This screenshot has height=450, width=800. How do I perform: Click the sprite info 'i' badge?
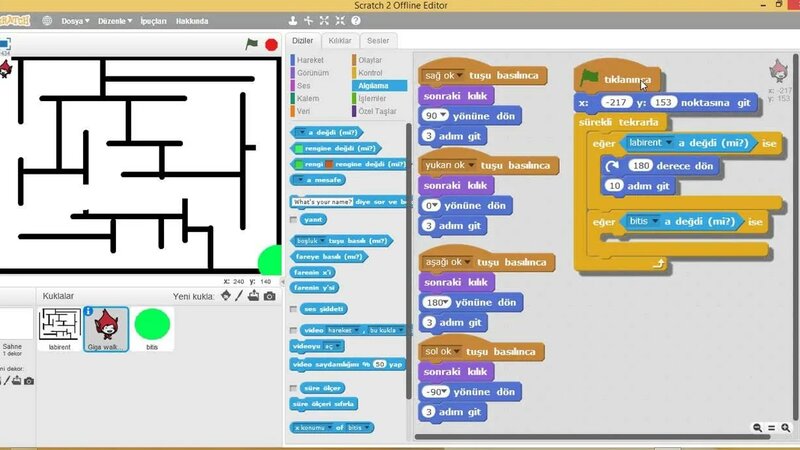[88, 311]
